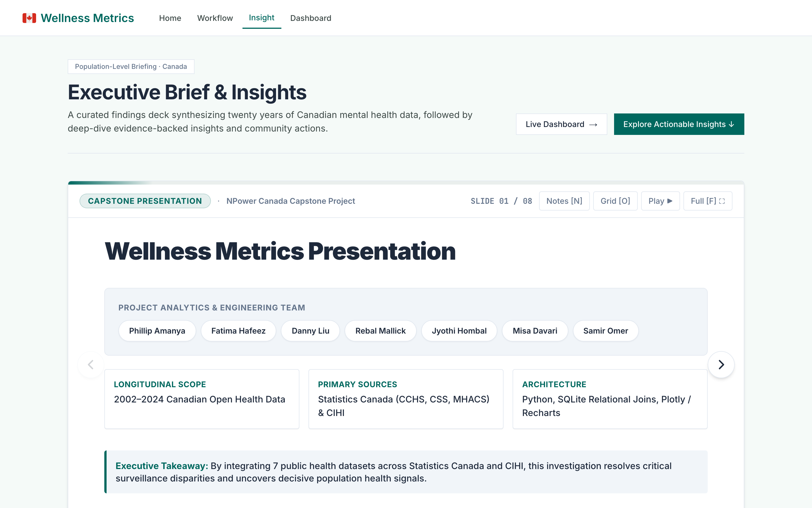Click the Longitudinal Scope card
The height and width of the screenshot is (508, 812).
tap(202, 399)
